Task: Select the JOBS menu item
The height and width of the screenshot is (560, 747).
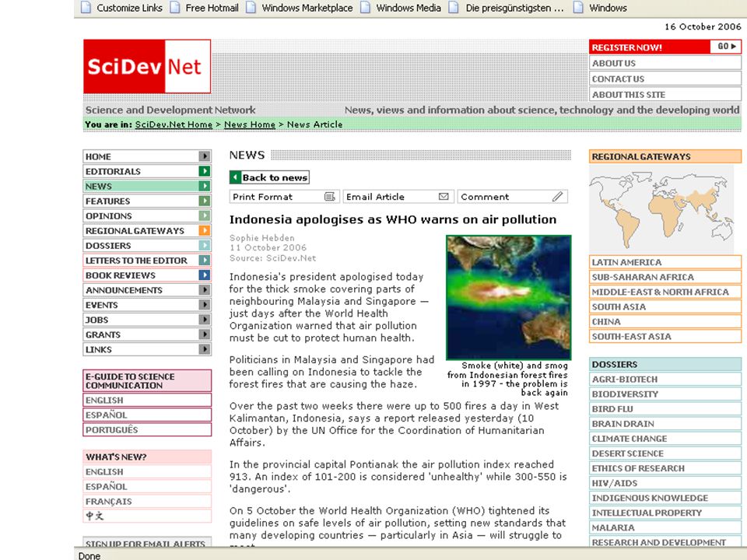Action: [147, 319]
